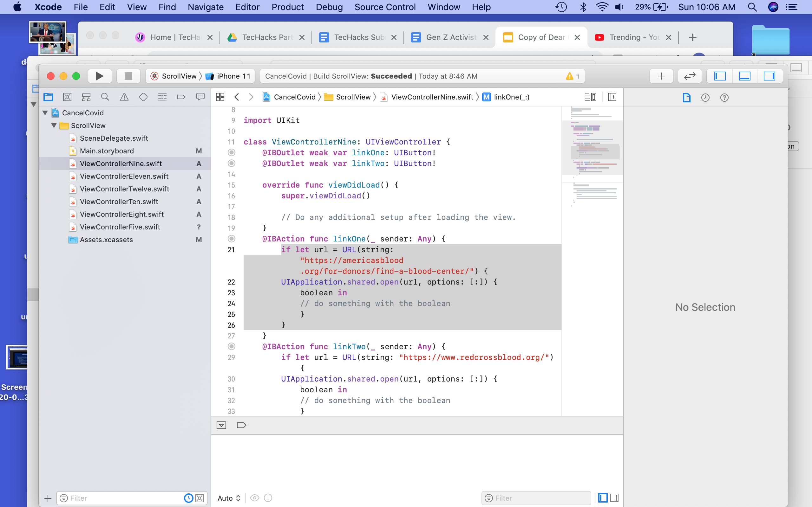Open the Source Control navigator icon
The image size is (812, 507).
pos(67,97)
